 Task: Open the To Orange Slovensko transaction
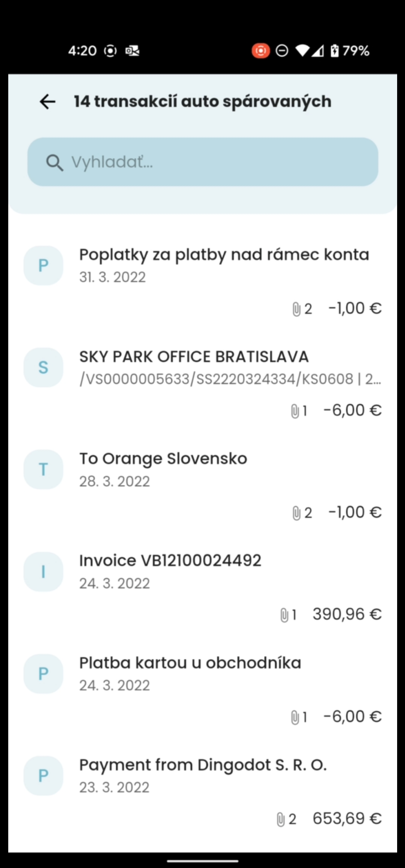[163, 459]
